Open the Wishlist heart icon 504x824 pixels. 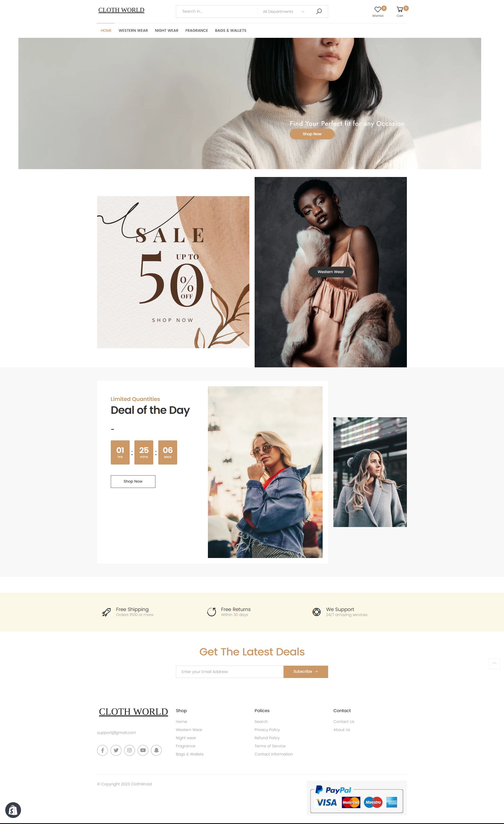[378, 10]
